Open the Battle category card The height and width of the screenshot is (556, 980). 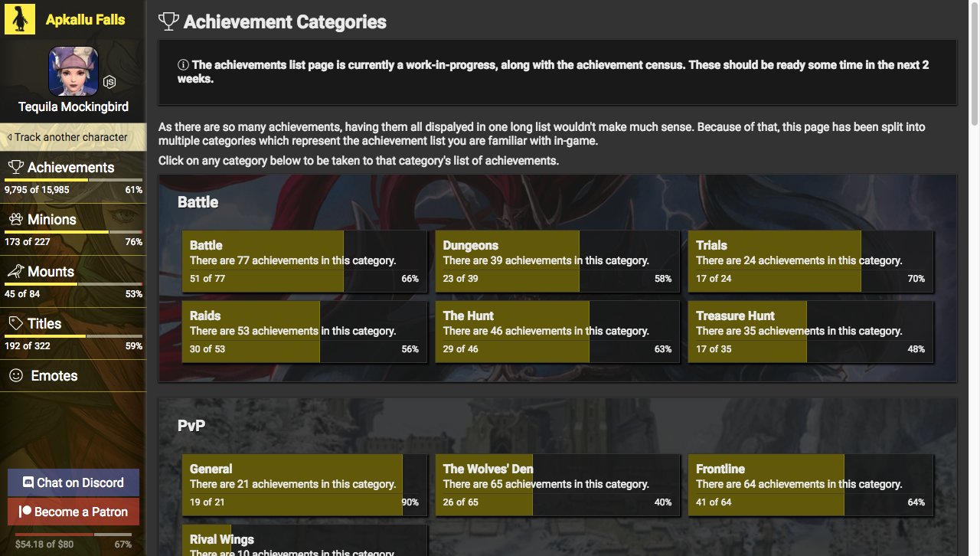coord(305,262)
